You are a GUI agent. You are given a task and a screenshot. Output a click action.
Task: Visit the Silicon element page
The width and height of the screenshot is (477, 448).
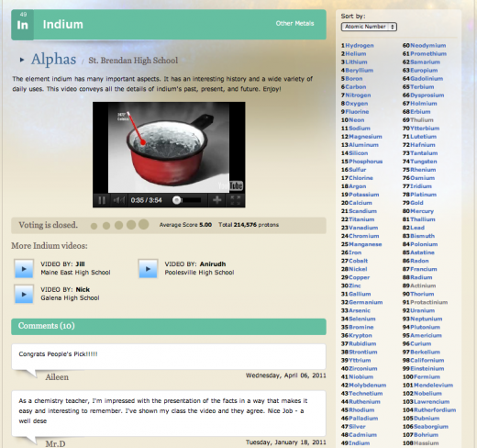coord(359,153)
